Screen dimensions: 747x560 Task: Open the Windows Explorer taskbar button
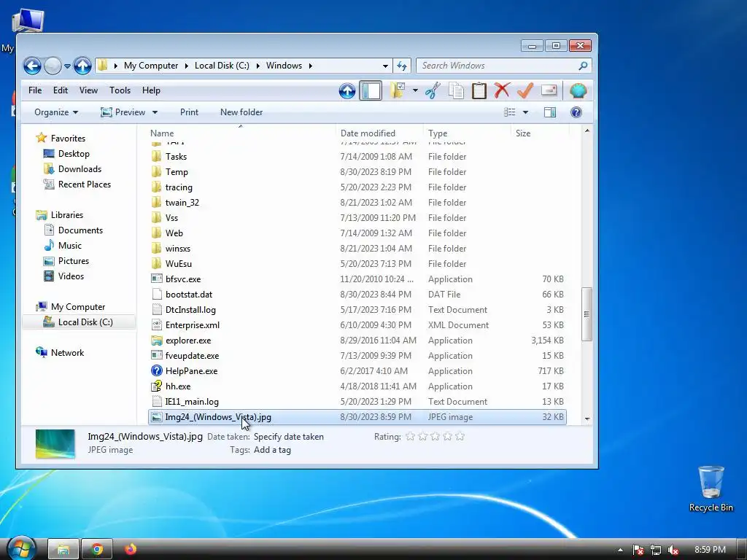pyautogui.click(x=64, y=550)
